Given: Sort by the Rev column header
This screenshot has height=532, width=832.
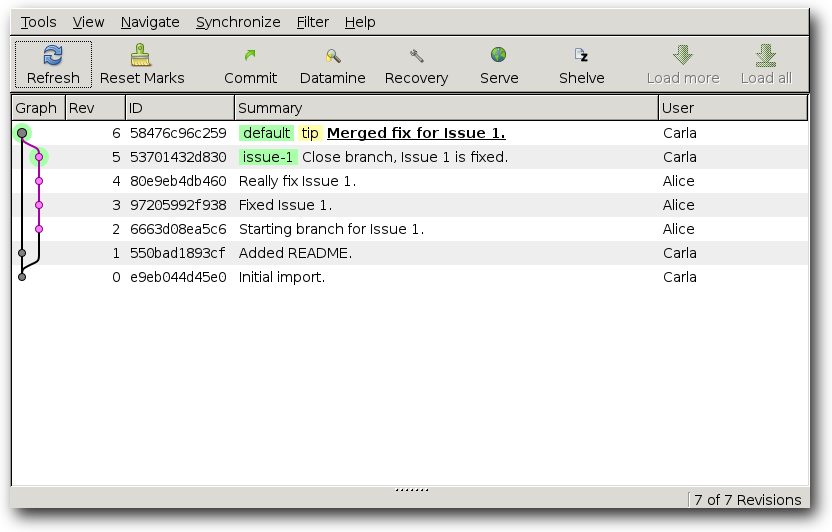Looking at the screenshot, I should (96, 108).
